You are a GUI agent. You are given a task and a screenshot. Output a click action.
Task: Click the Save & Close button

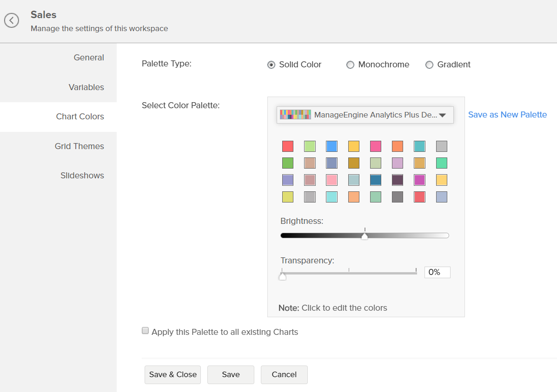[x=172, y=374]
